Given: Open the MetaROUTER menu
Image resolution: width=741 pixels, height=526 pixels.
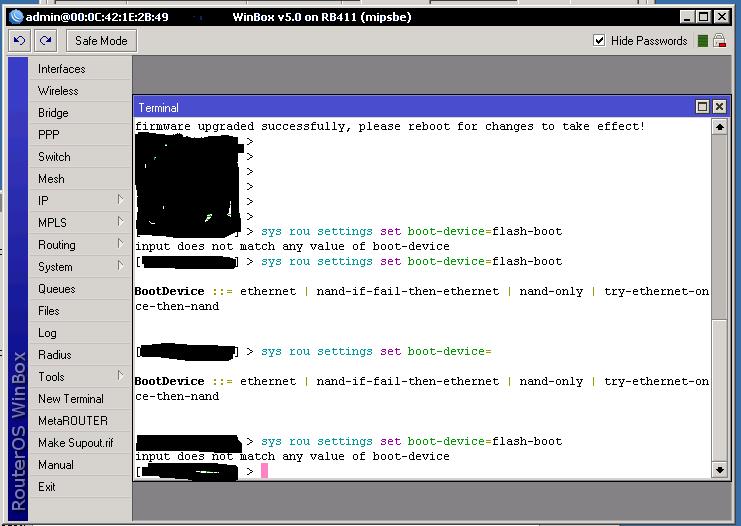Looking at the screenshot, I should 80,421.
